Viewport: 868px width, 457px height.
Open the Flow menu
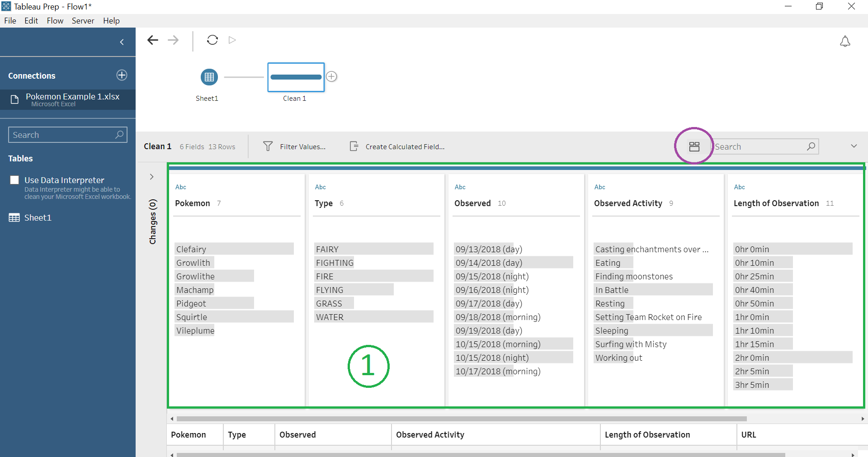55,20
